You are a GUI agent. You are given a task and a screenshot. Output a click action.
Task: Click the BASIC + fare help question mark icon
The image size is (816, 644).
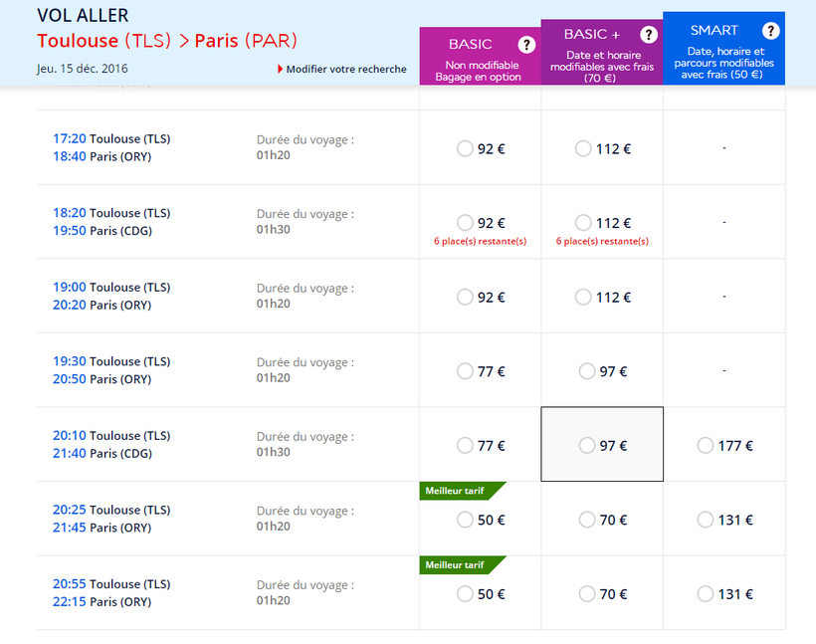click(x=649, y=35)
